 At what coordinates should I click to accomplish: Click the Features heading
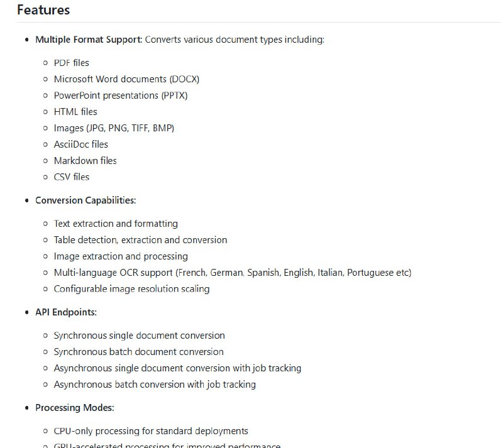coord(43,10)
